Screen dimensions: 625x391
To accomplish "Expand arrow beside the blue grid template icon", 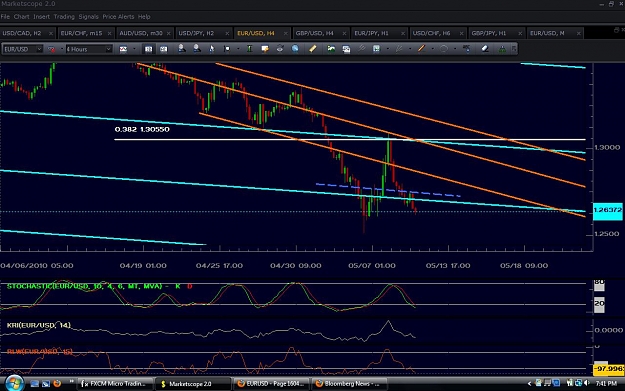I will (x=387, y=49).
